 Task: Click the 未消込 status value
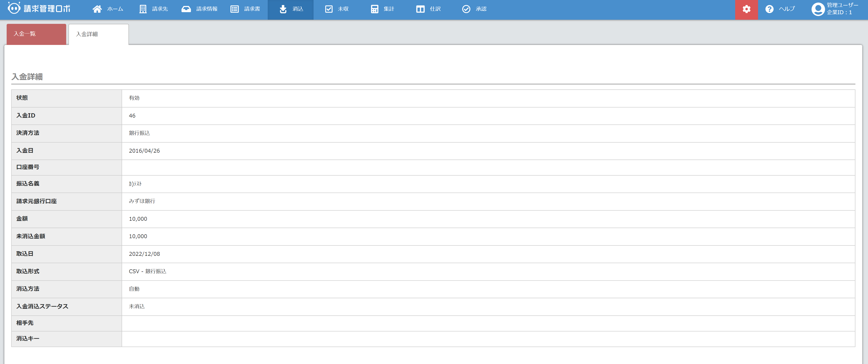click(x=137, y=306)
